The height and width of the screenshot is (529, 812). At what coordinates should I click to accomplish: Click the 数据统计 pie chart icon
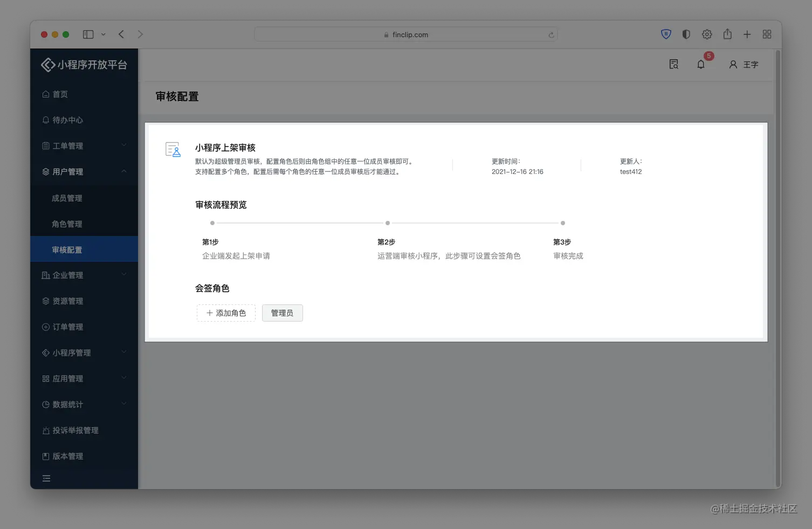(x=46, y=405)
